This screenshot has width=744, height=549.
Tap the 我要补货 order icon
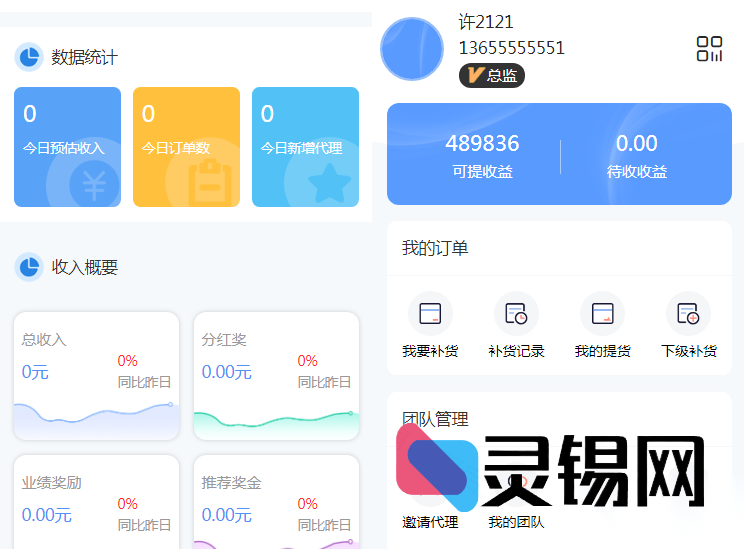coord(430,314)
